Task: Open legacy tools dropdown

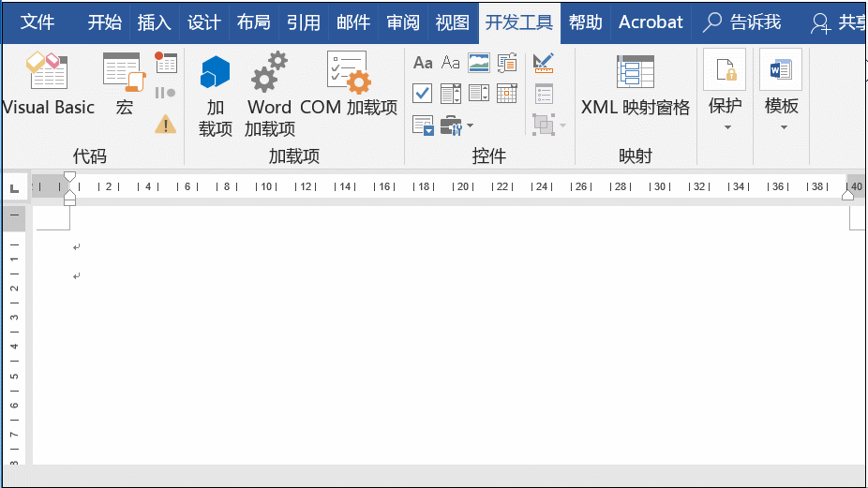Action: pos(456,126)
